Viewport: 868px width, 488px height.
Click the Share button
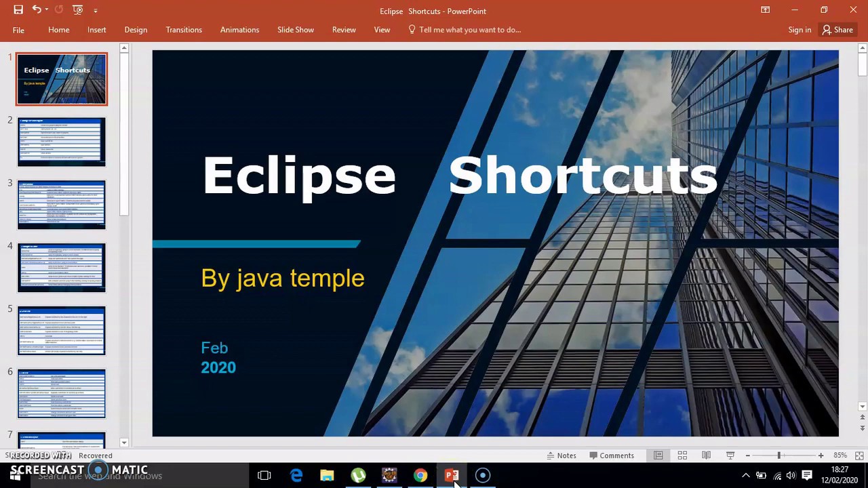tap(837, 30)
